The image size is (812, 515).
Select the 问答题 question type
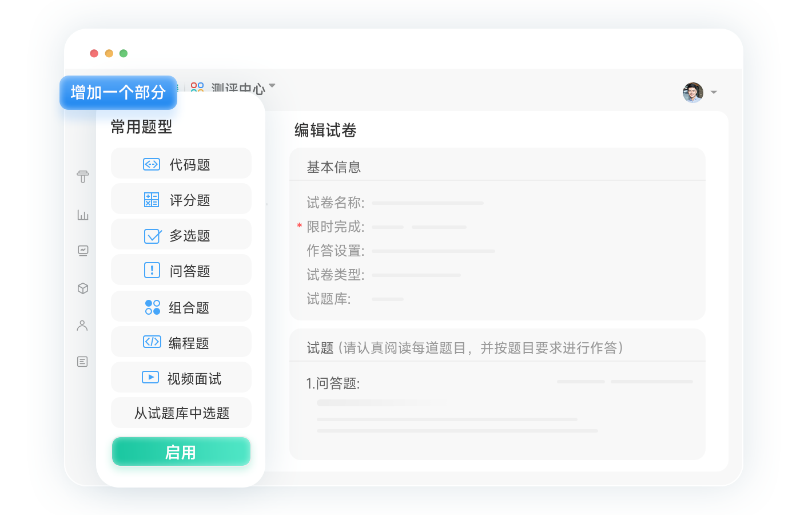pos(181,271)
